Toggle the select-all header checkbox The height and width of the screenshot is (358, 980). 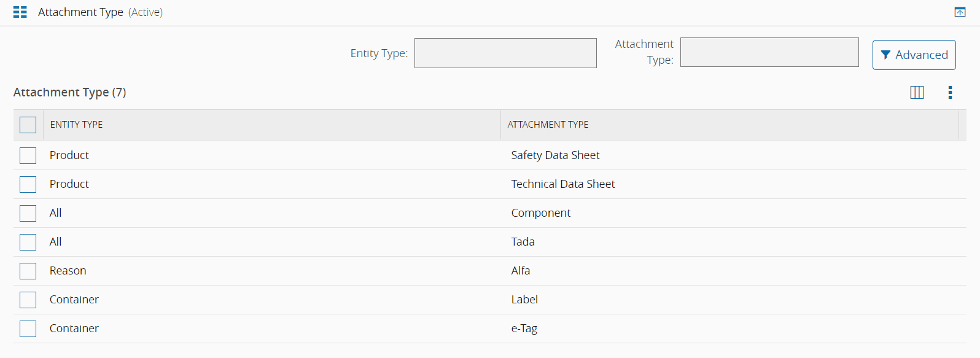click(x=28, y=125)
